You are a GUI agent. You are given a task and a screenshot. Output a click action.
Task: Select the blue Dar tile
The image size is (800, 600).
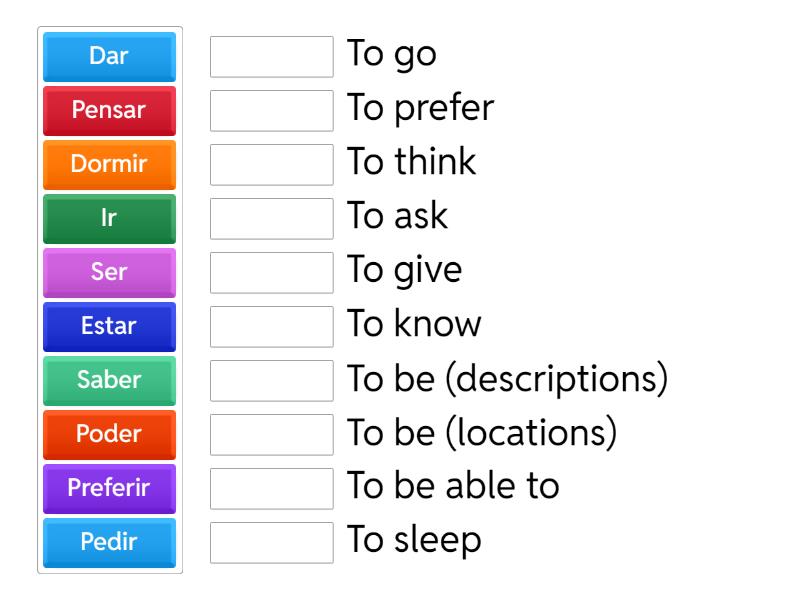pos(108,57)
